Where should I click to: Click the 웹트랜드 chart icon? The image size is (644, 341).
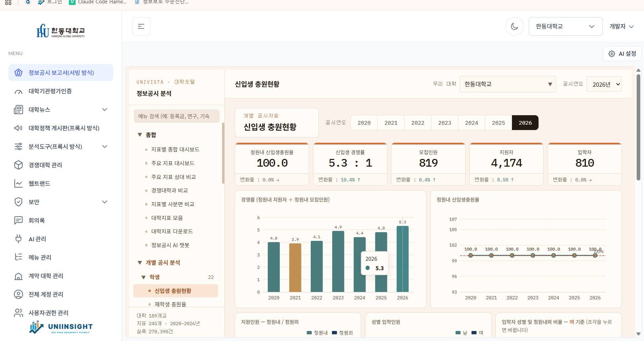click(x=18, y=183)
